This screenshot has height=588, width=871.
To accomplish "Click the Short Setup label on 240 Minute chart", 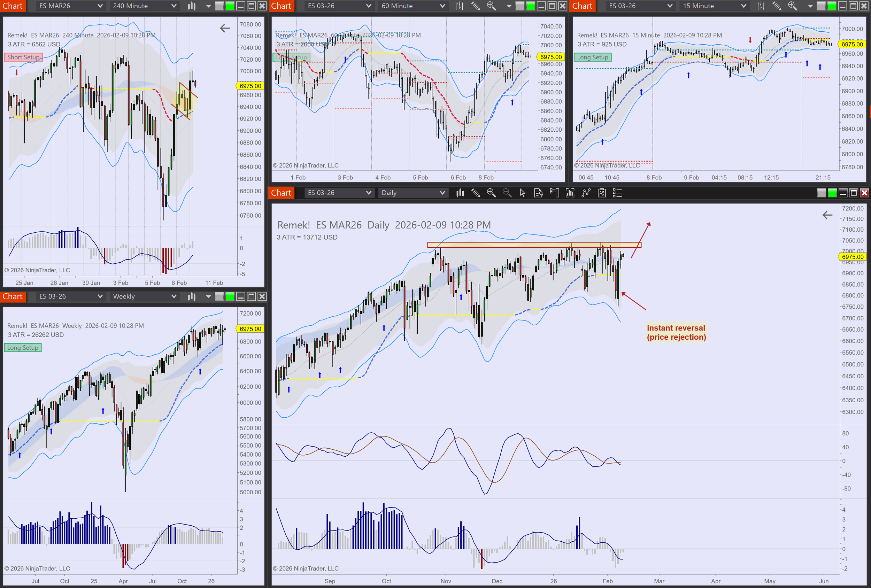I will coord(23,57).
